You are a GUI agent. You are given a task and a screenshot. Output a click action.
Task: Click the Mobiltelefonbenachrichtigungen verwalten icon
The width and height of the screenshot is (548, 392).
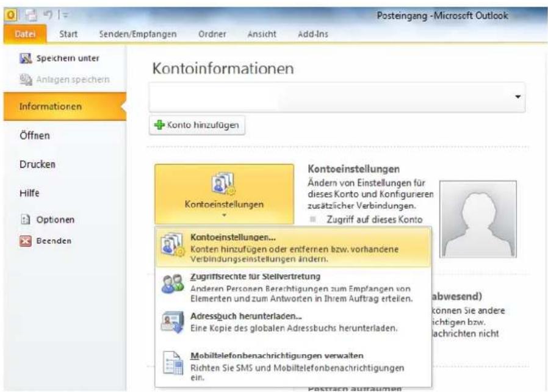click(173, 363)
